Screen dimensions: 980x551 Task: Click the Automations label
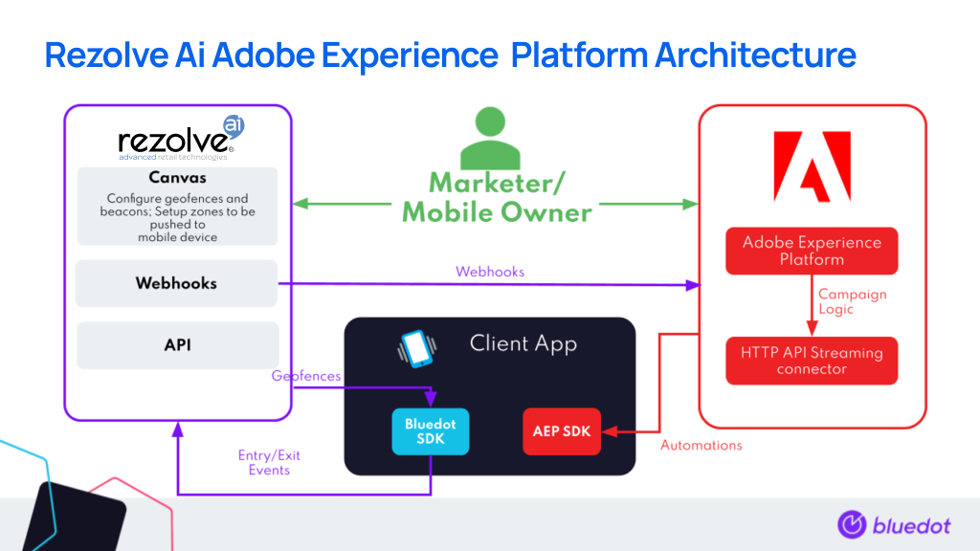[x=702, y=445]
